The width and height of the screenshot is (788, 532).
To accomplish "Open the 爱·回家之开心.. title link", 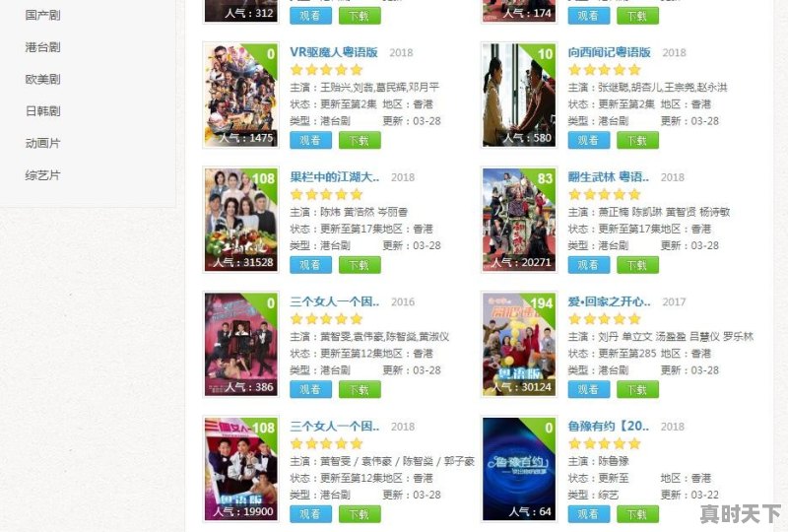I will click(x=609, y=301).
